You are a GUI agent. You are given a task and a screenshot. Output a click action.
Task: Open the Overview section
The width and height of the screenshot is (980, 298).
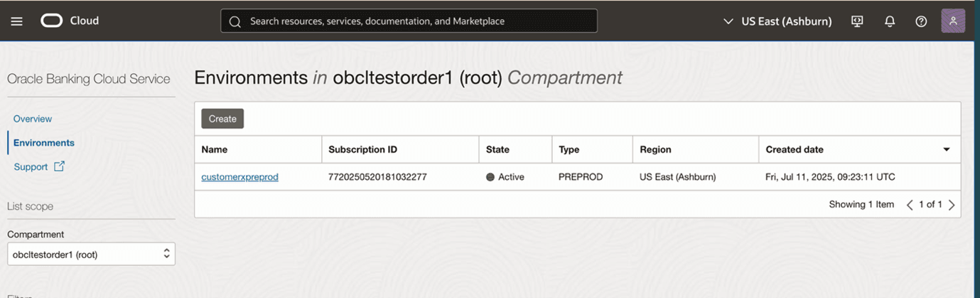click(x=33, y=119)
